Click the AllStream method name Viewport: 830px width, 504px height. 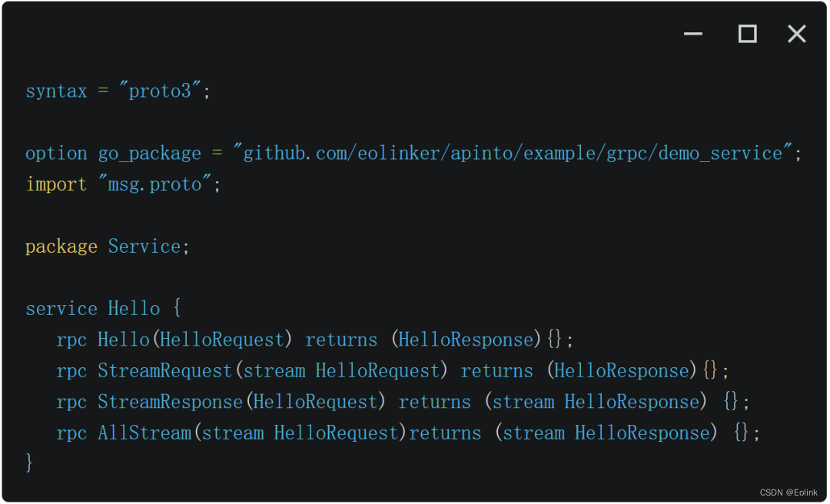pos(144,433)
